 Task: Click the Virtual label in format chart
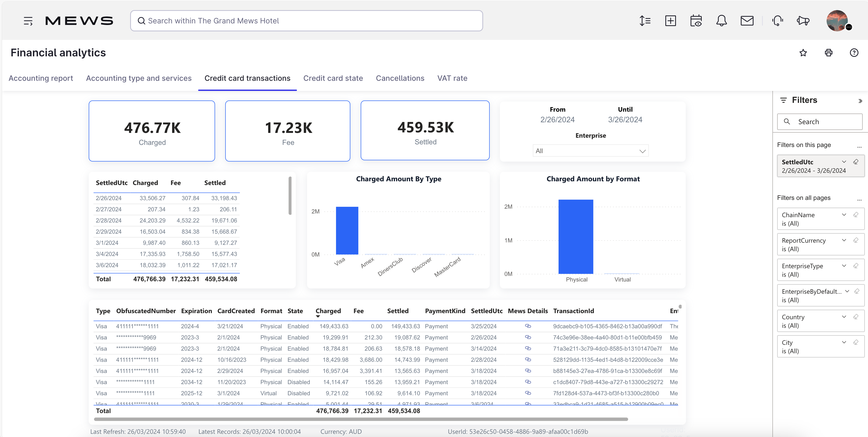[x=622, y=280]
